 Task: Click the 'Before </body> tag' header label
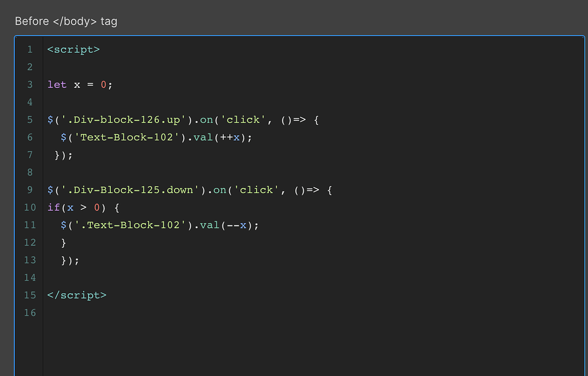pos(65,21)
